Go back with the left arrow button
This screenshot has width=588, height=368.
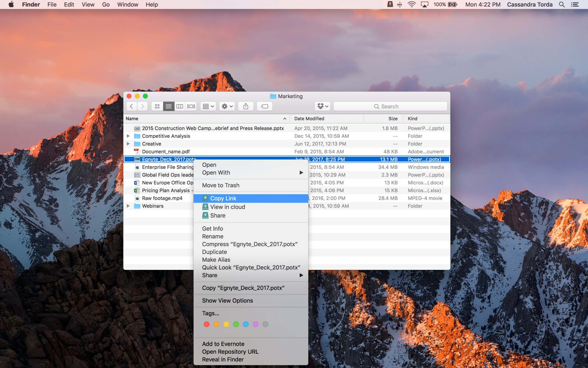(132, 106)
